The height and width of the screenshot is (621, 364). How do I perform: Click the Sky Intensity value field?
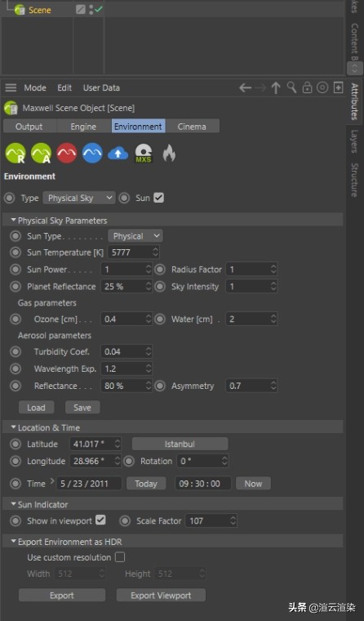[x=251, y=286]
